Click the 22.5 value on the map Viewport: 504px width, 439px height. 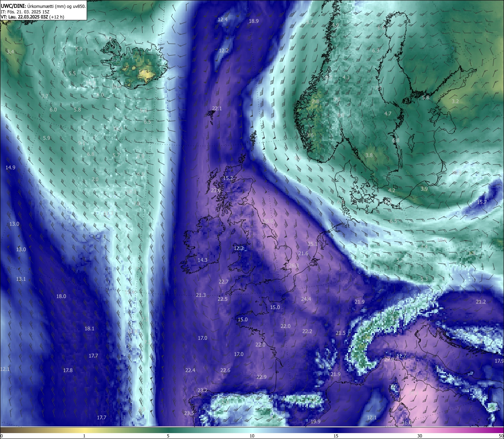click(x=222, y=299)
